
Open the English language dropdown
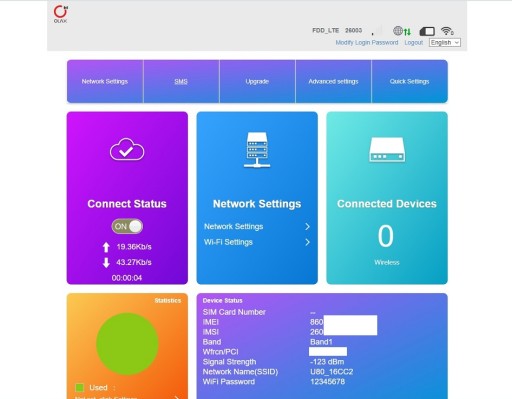pyautogui.click(x=445, y=43)
